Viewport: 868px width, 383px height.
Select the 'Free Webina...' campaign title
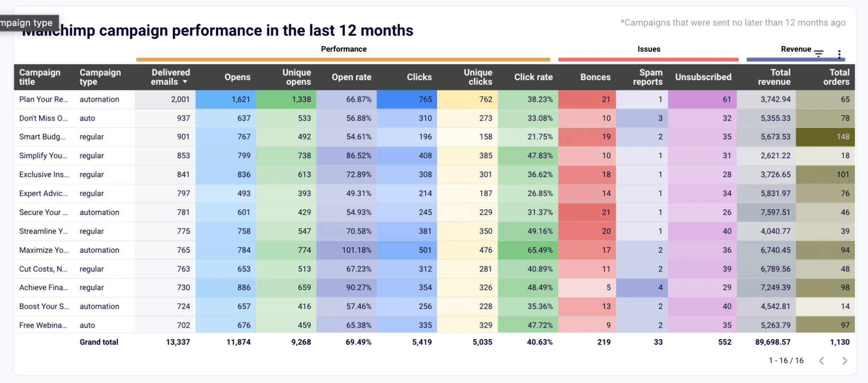(43, 325)
